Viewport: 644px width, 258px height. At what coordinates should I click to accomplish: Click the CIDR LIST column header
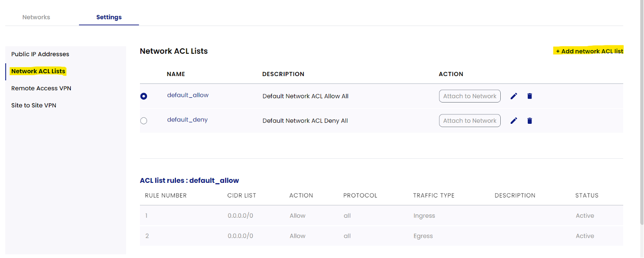(x=242, y=195)
